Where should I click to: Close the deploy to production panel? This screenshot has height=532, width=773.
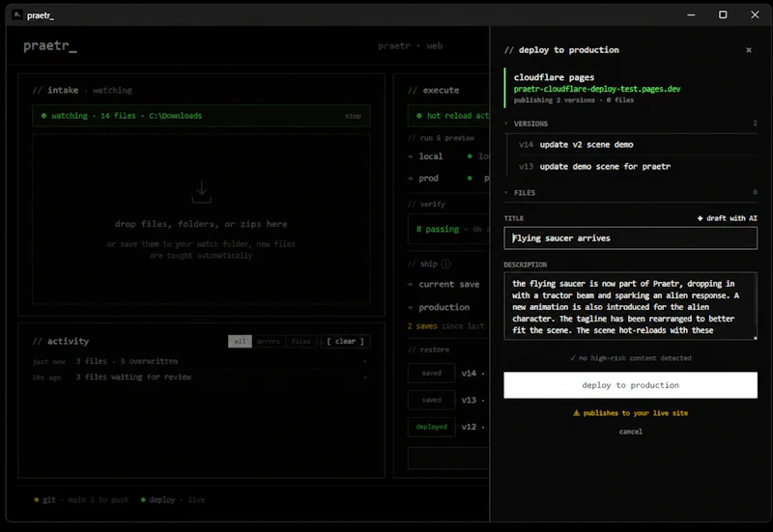[748, 50]
